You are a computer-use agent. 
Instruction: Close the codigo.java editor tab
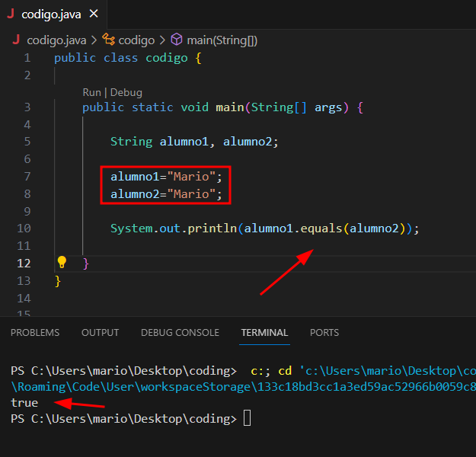pyautogui.click(x=94, y=14)
